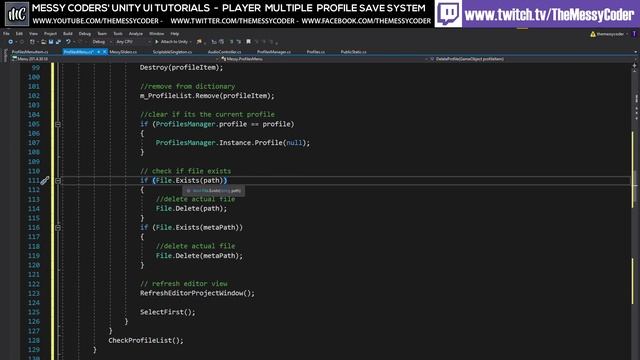640x360 pixels.
Task: Close the active ProfilesMenu.cs tab
Action: coord(104,52)
